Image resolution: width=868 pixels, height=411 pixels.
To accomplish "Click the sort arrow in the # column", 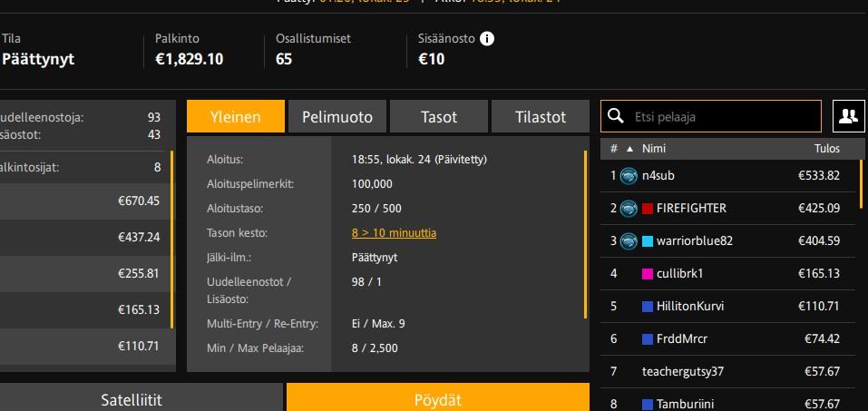I will (x=629, y=149).
